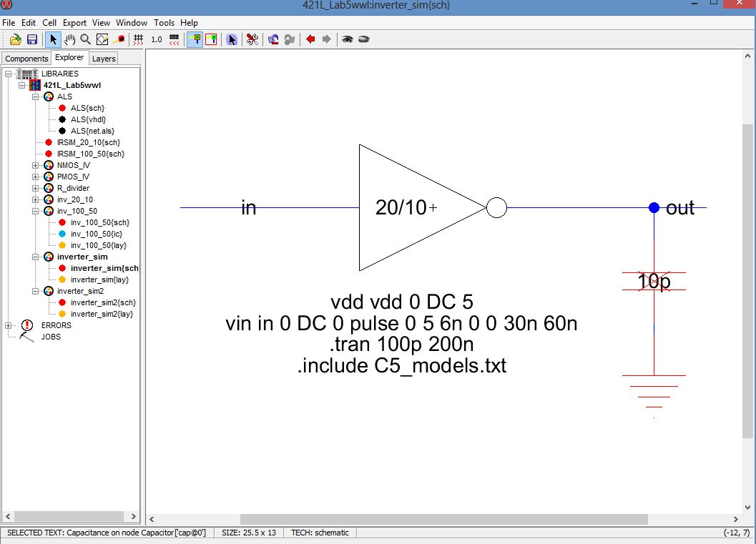Activate the Pan hand tool
Viewport: 756px width, 544px height.
pos(69,39)
